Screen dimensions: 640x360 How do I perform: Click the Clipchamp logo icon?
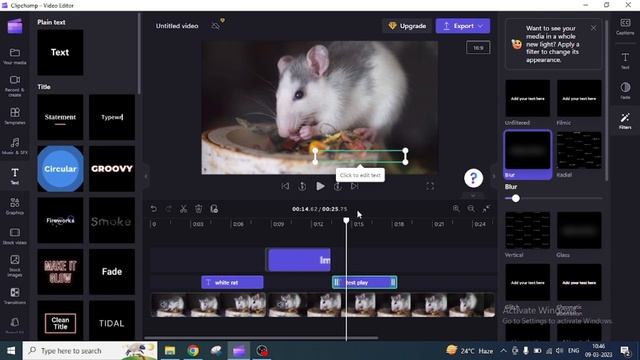tap(15, 26)
